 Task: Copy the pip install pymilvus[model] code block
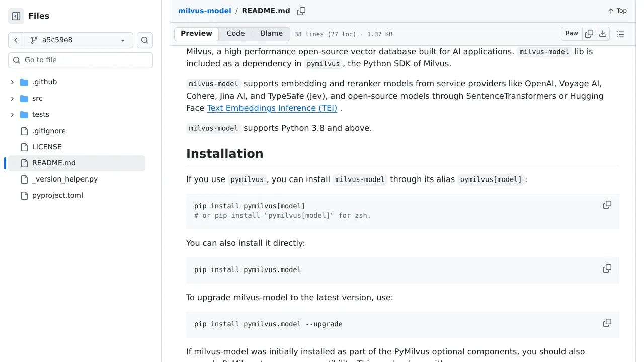point(607,205)
